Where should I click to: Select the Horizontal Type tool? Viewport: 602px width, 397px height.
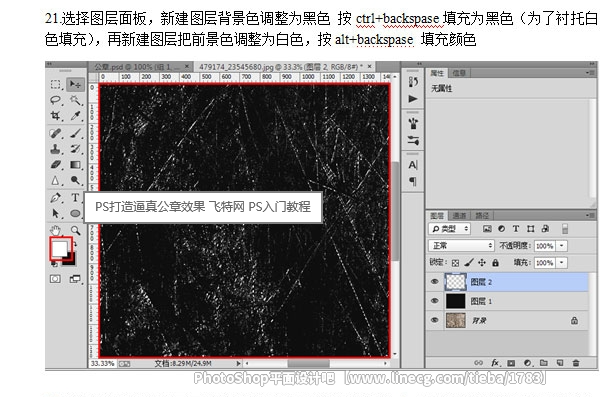75,198
